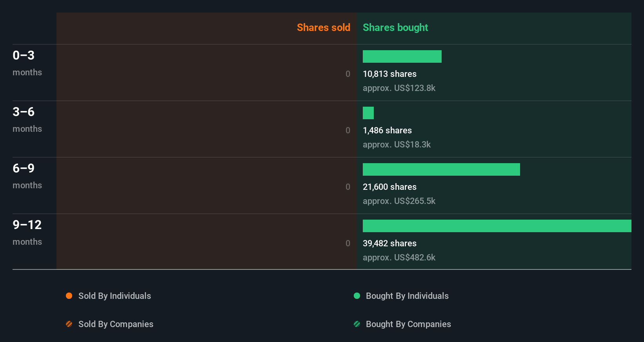
Task: Select the Sold By Individuals legend label
Action: click(x=115, y=296)
